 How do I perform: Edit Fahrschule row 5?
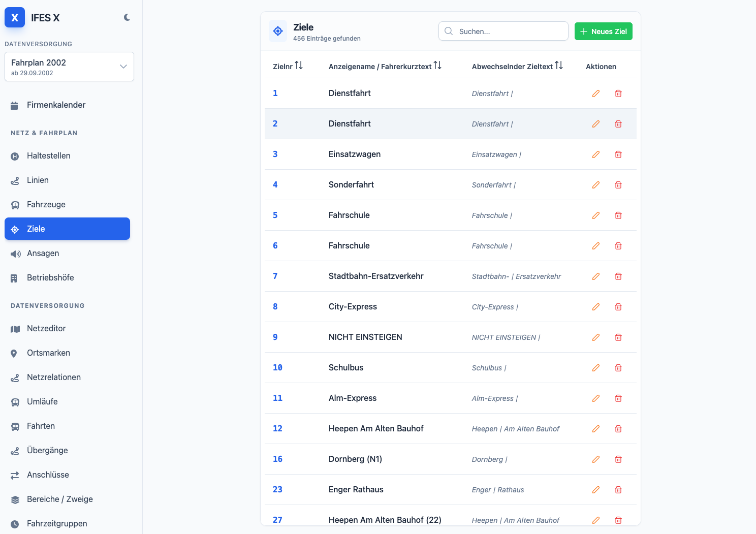click(596, 215)
